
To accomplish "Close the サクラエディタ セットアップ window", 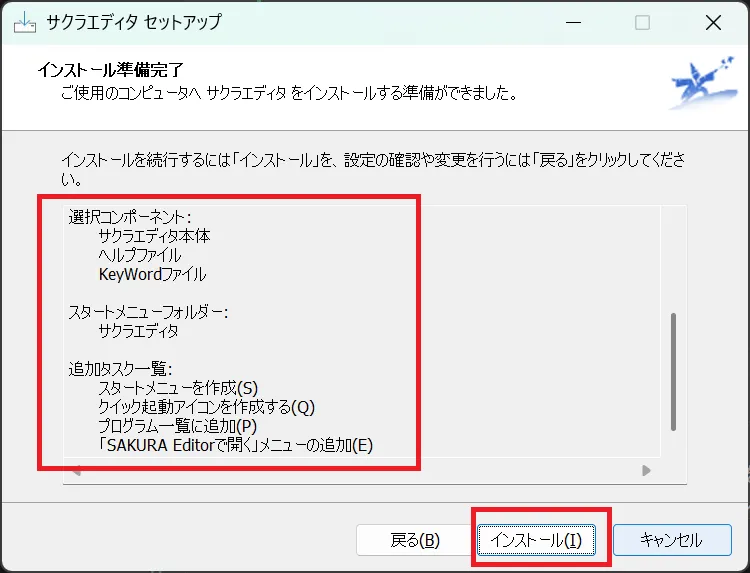I will coord(713,22).
